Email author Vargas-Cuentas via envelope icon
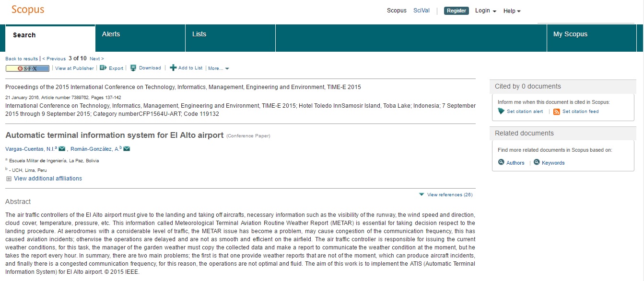The width and height of the screenshot is (644, 281). 62,149
